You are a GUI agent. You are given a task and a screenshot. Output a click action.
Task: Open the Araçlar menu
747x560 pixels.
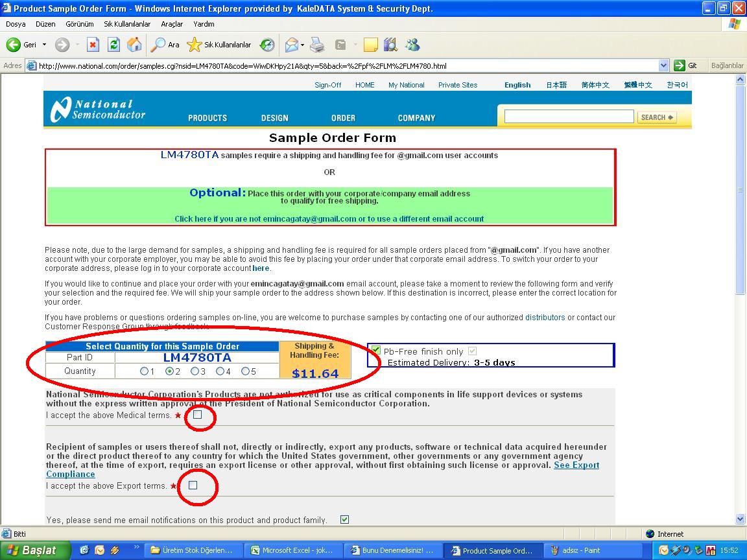[x=172, y=24]
